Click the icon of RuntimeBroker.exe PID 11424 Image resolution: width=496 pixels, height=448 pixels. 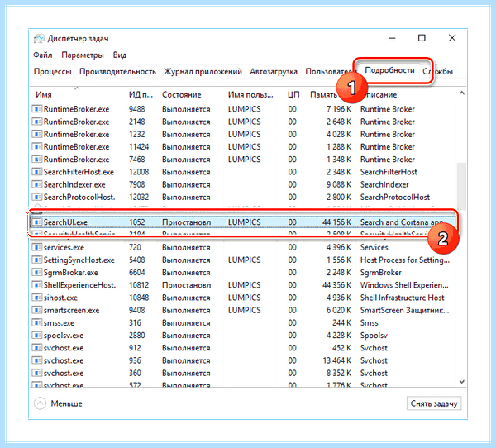click(36, 147)
